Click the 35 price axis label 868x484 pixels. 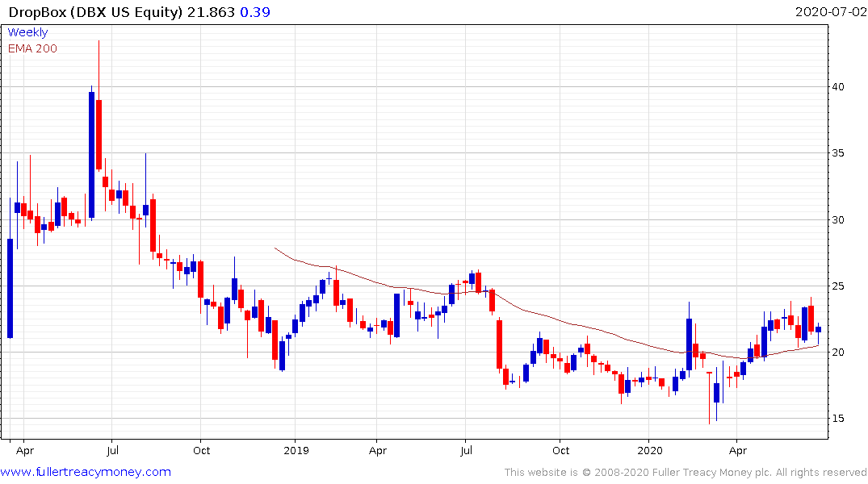tap(838, 153)
